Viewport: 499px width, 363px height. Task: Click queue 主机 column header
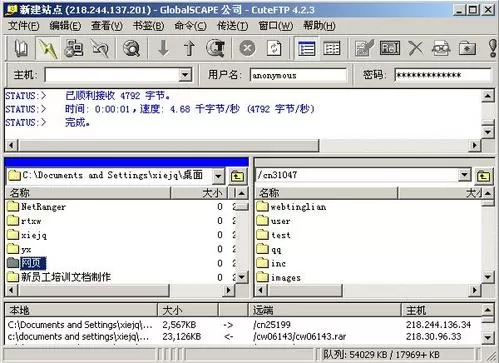click(441, 310)
